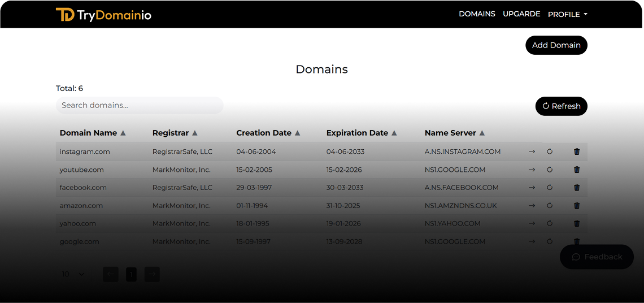Focus the Search domains field

[x=140, y=105]
